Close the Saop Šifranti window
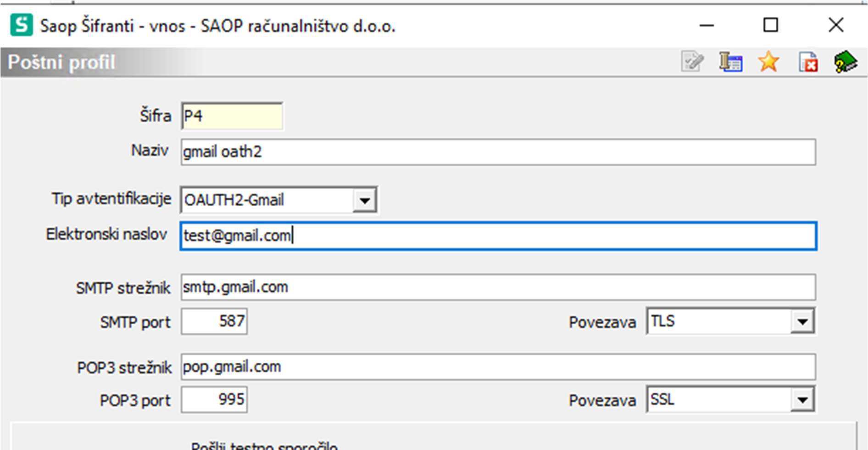This screenshot has width=868, height=450. [x=836, y=25]
